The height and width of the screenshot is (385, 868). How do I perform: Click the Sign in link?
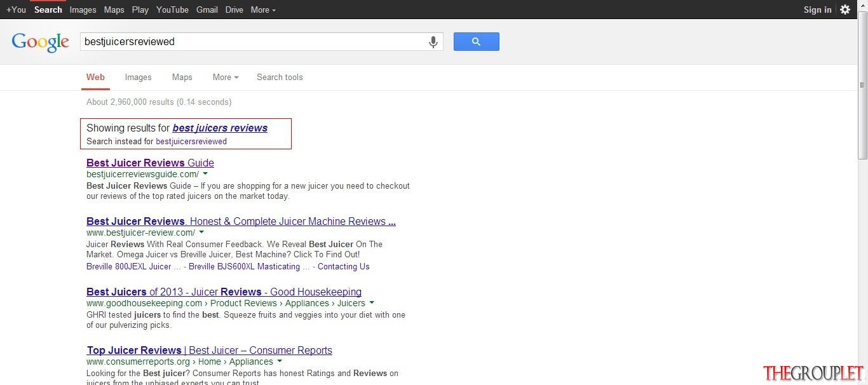point(817,10)
